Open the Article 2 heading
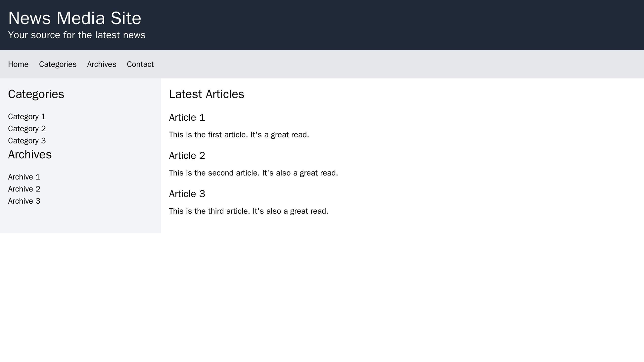 tap(187, 155)
